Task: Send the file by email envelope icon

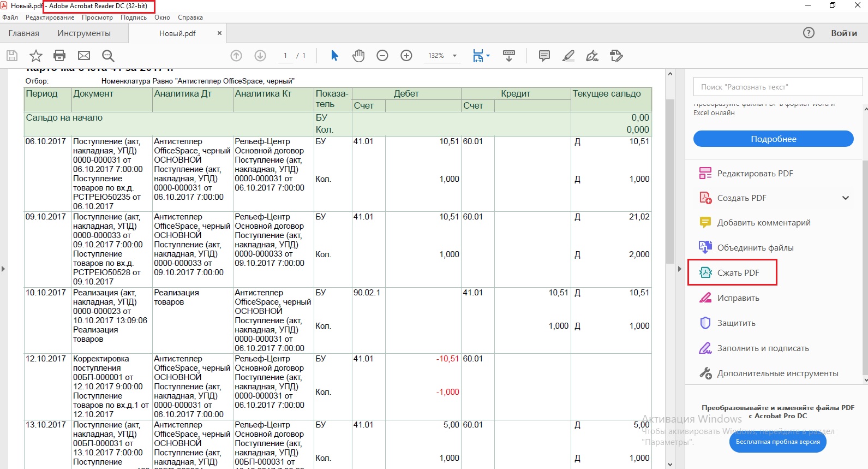Action: [x=84, y=56]
